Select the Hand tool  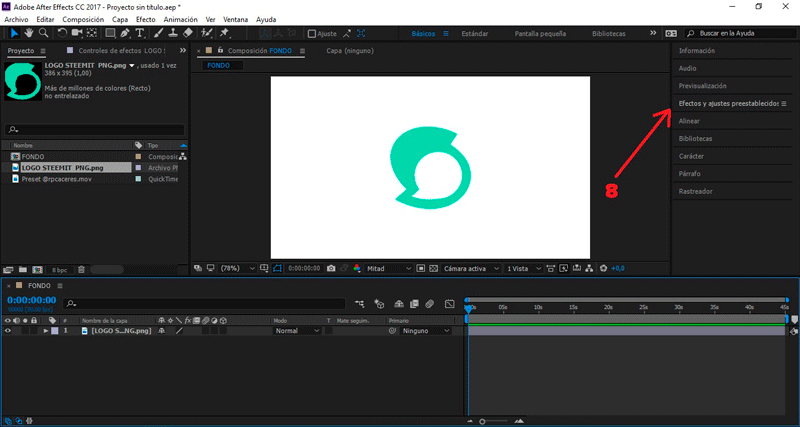28,33
